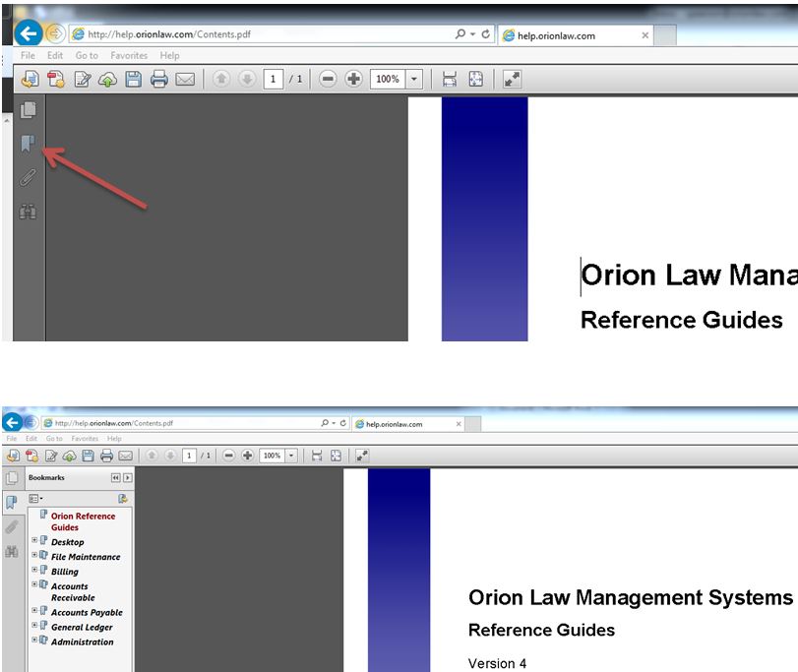Open Orion Reference Guides bookmark

pyautogui.click(x=83, y=521)
